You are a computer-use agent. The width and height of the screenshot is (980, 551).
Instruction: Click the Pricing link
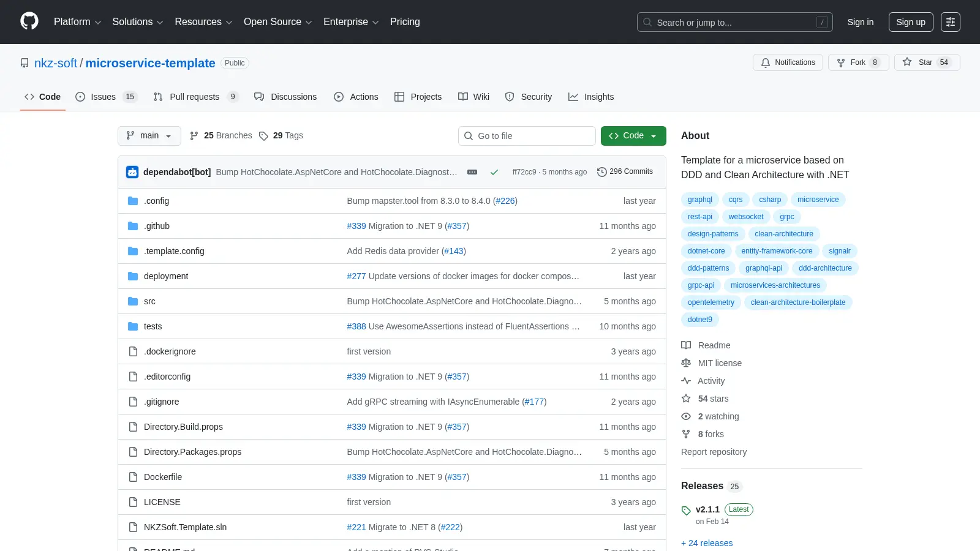405,22
